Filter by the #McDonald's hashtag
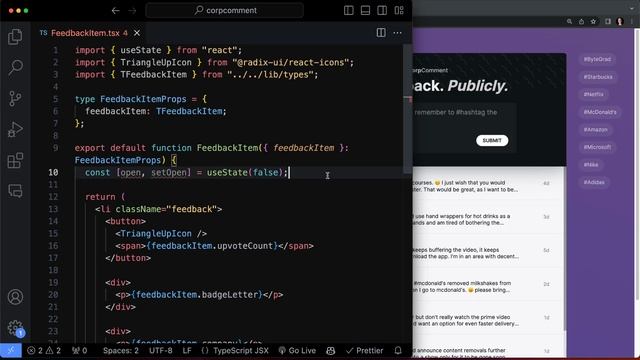Screen dimensions: 640x360 click(x=600, y=112)
